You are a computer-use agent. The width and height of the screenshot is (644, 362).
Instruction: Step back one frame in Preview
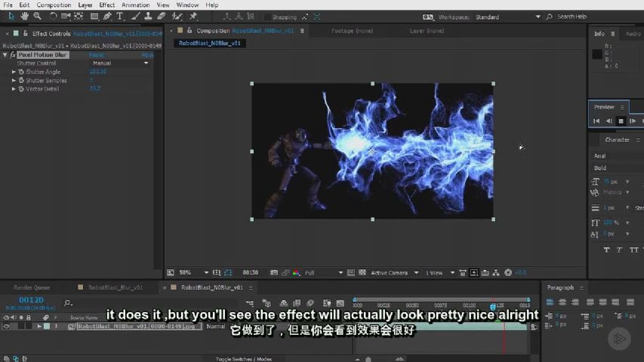click(609, 121)
